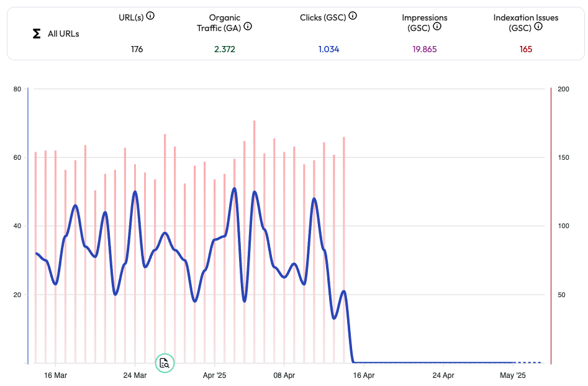The height and width of the screenshot is (386, 588).
Task: Select the All URLs row label
Action: click(63, 34)
